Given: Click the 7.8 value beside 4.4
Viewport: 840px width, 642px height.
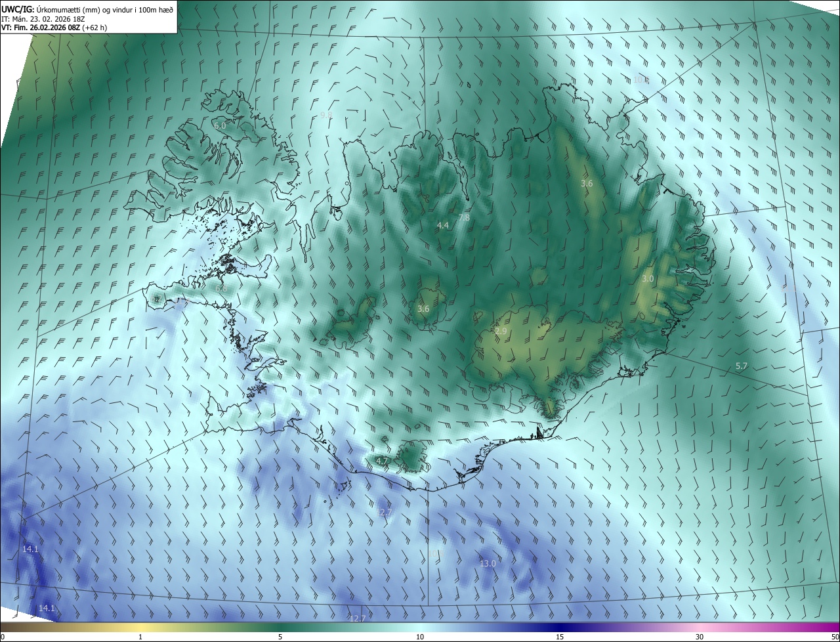Looking at the screenshot, I should 464,217.
